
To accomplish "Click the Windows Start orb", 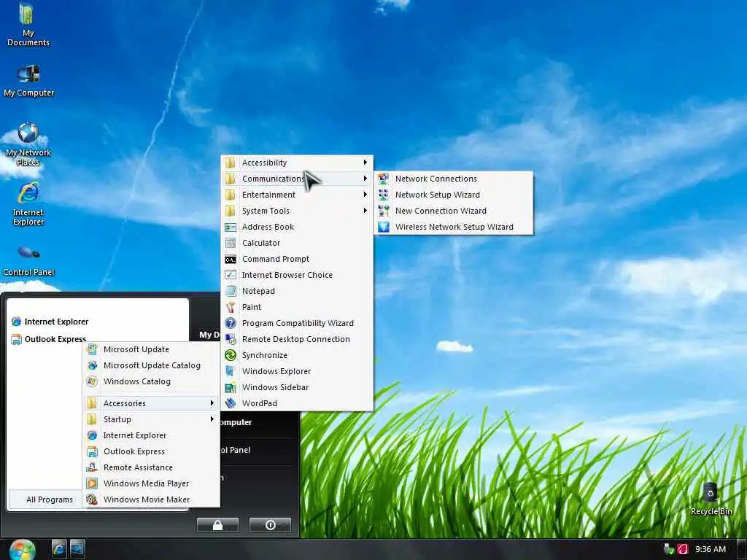I will 22,550.
